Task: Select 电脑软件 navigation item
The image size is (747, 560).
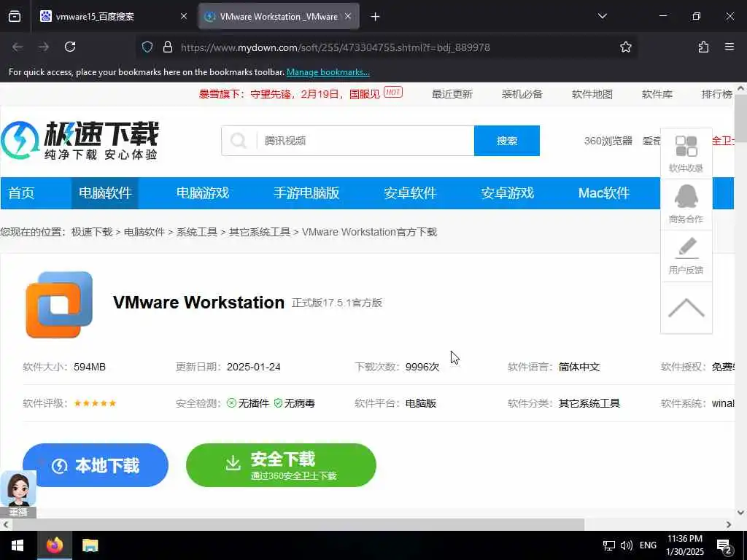Action: [x=105, y=192]
